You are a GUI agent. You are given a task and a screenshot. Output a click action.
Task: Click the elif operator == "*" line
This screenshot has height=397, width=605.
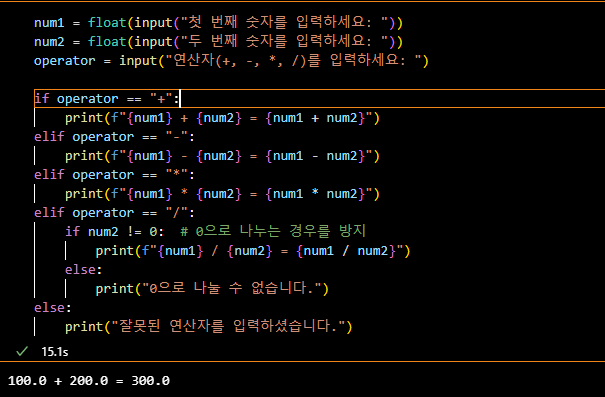(114, 175)
